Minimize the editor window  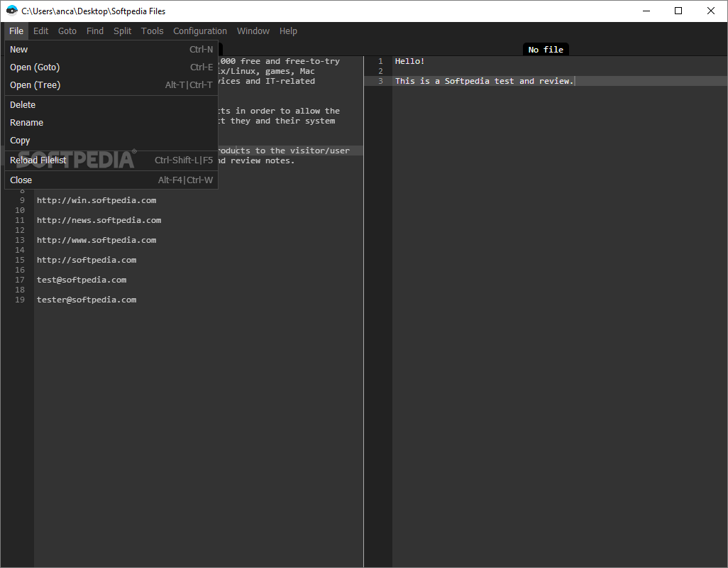coord(646,11)
